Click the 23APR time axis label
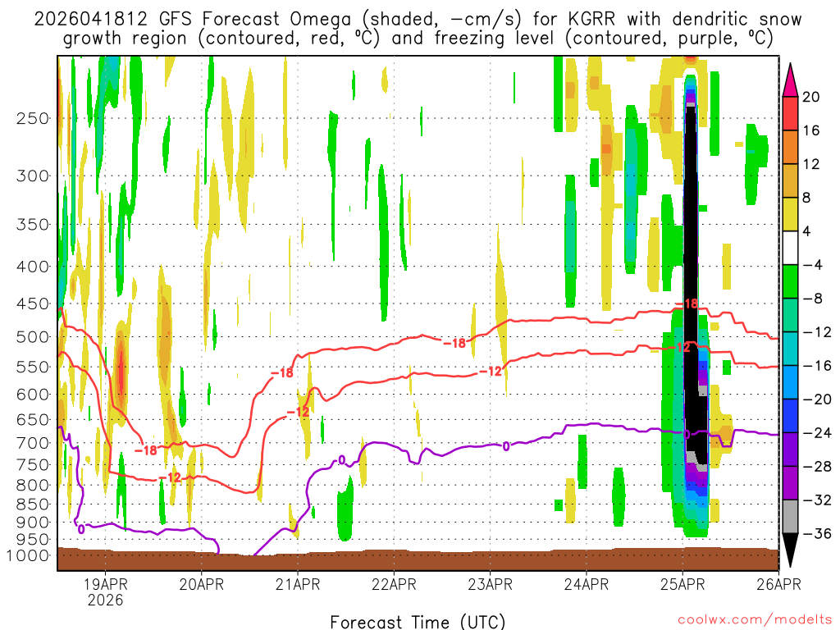The image size is (840, 630). [491, 584]
